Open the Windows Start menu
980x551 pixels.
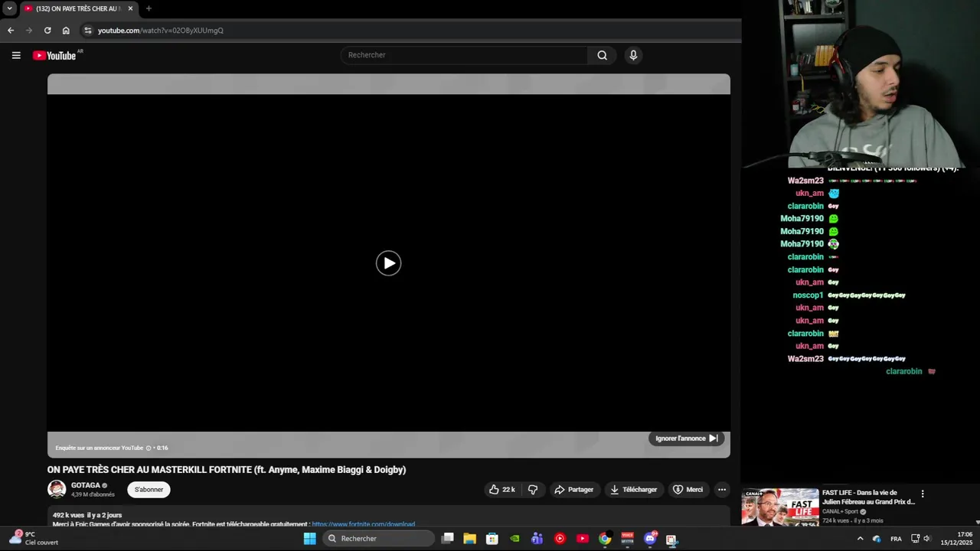[309, 539]
